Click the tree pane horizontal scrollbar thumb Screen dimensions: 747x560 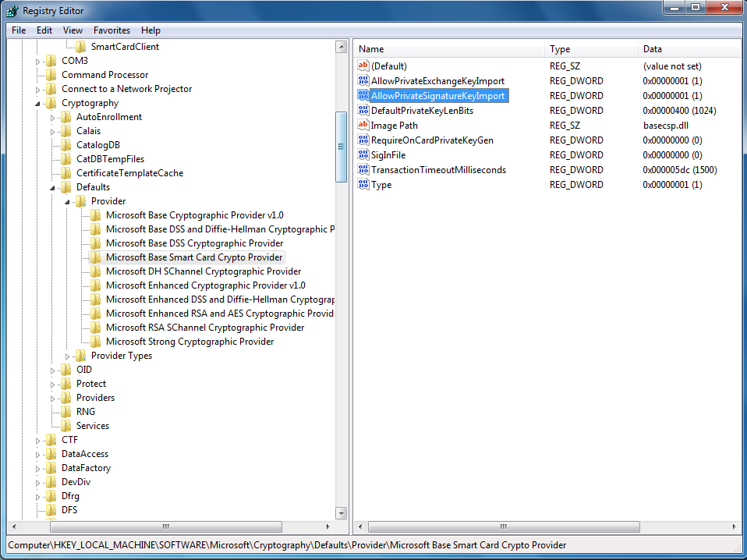166,526
